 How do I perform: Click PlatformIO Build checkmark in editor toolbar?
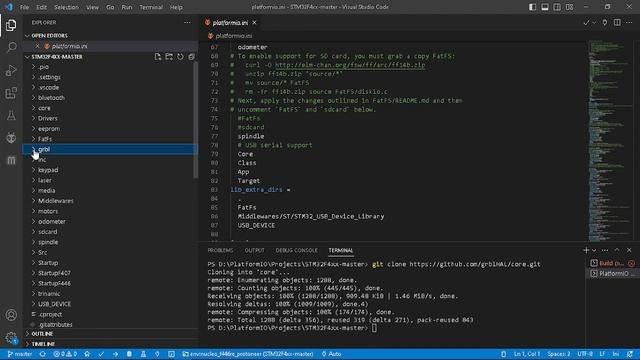586,23
